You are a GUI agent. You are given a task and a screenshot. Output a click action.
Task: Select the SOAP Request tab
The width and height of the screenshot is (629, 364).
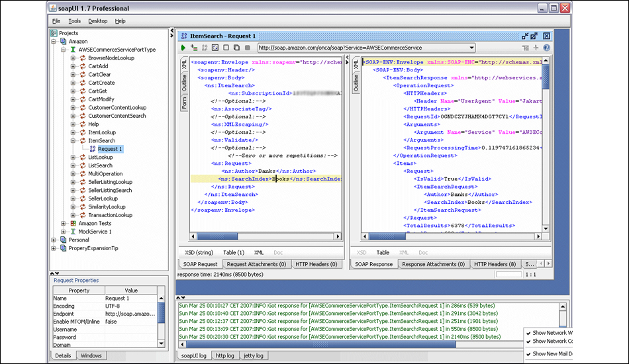pyautogui.click(x=200, y=264)
